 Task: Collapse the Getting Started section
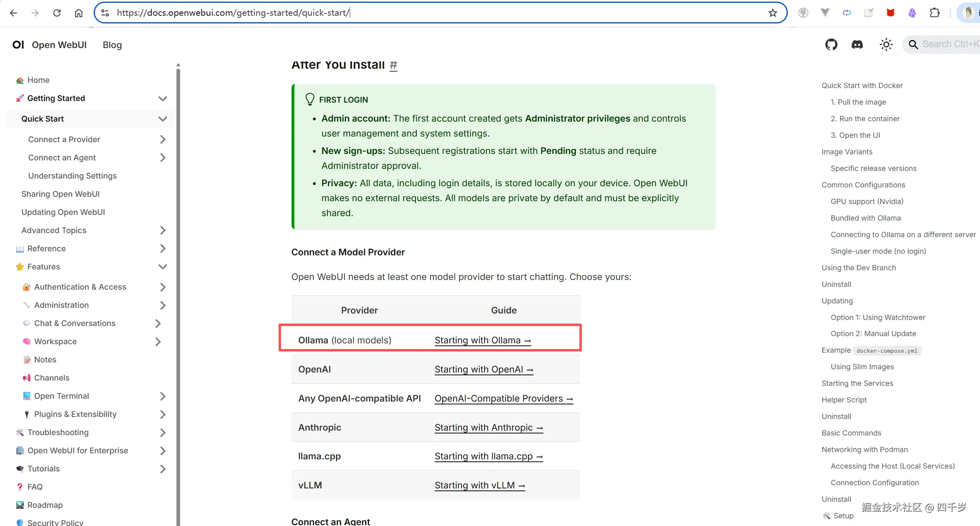pos(162,99)
